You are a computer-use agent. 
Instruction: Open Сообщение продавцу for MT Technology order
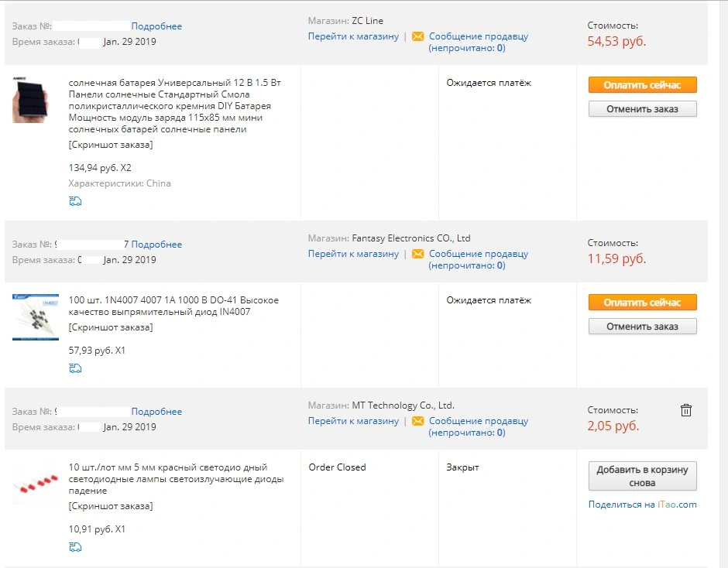pyautogui.click(x=478, y=421)
